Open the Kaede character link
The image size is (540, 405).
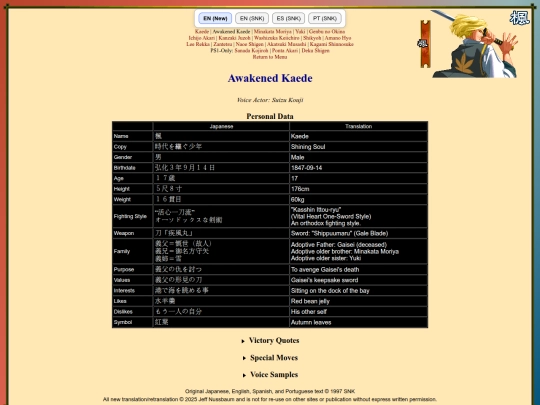pos(202,31)
